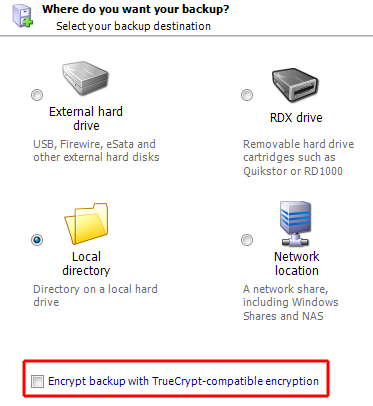Screen dimensions: 373x406
Task: Click the RDX drive cartridge icon
Action: 295,85
